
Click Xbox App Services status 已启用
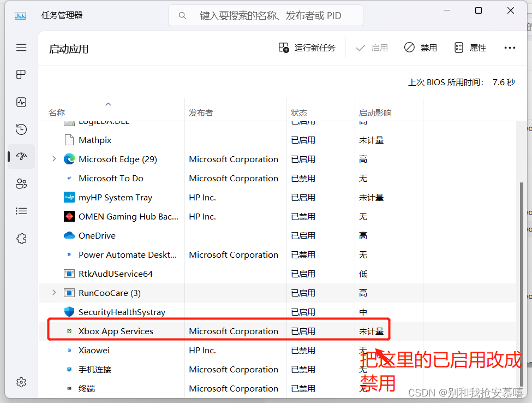303,331
